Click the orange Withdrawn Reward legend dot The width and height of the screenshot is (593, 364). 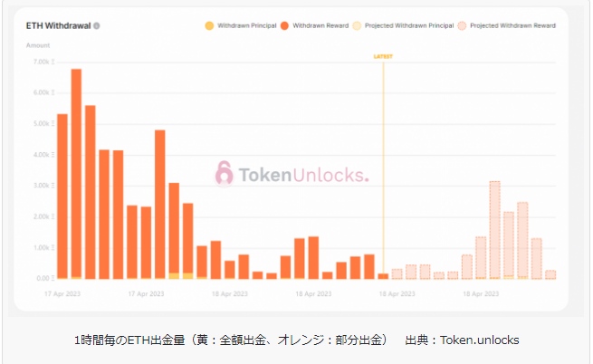(283, 25)
